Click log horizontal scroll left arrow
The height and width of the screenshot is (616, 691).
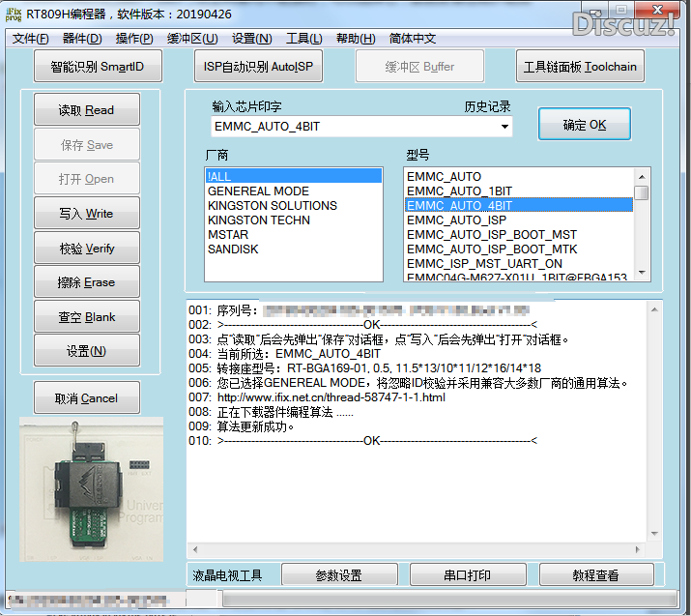[195, 549]
